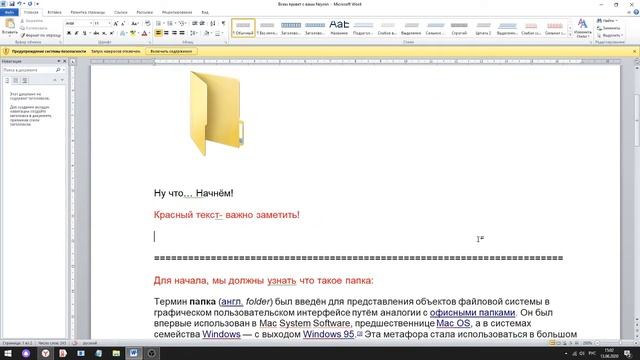The image size is (640, 360).
Task: Click the Decrease Indent icon
Action: click(195, 24)
